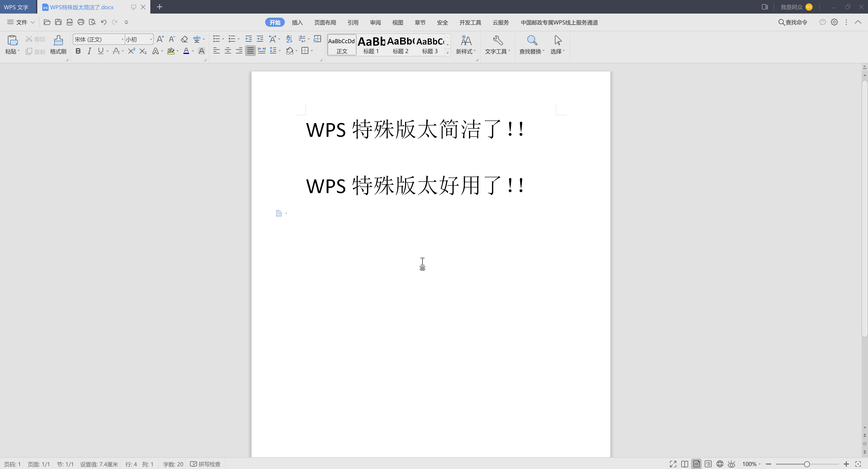Switch to the 审阅 tab
The image size is (868, 469).
coord(375,22)
